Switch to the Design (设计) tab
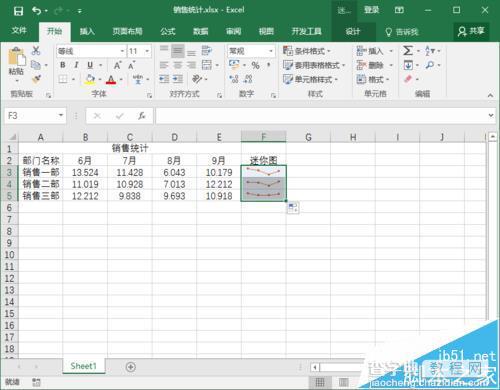500x390 pixels. 353,31
